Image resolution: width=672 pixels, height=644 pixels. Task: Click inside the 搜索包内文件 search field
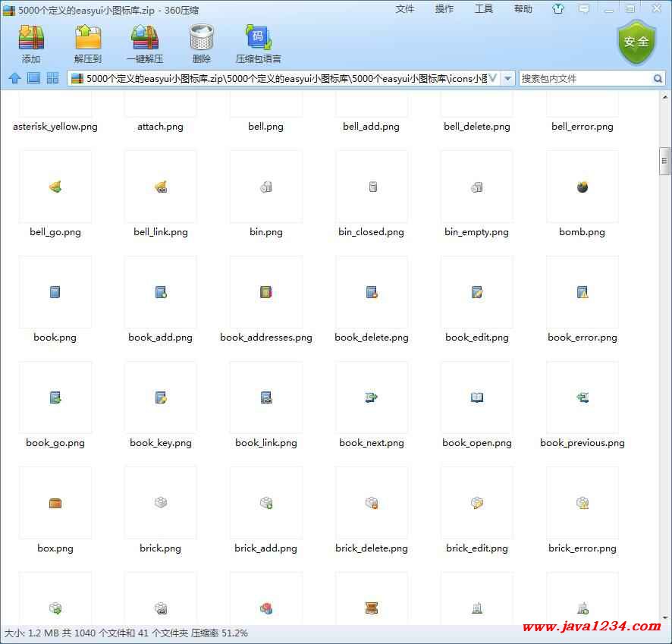point(584,78)
